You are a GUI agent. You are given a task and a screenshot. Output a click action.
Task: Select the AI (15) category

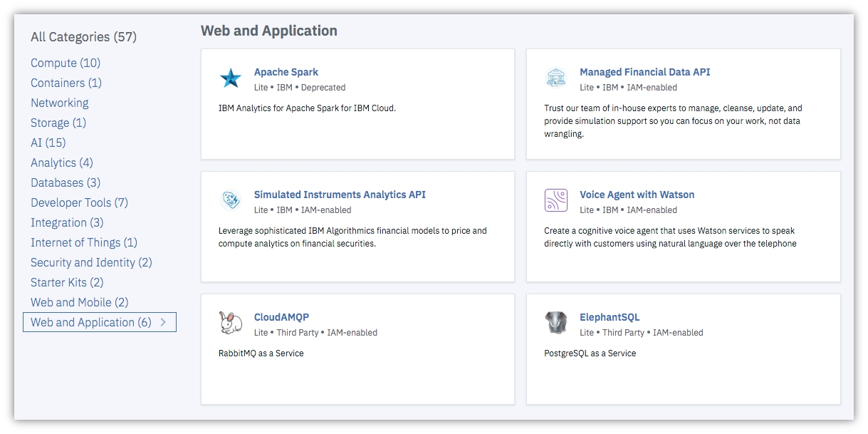pos(48,143)
